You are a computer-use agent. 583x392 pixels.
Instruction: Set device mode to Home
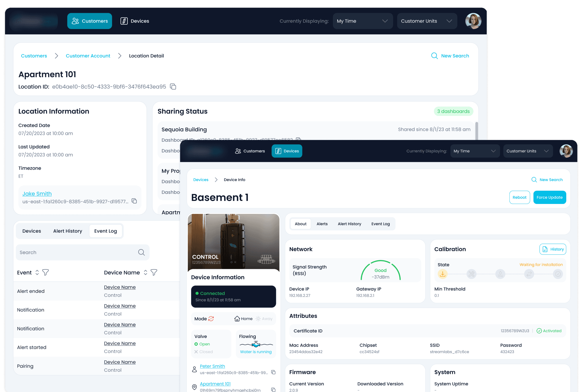tap(243, 319)
